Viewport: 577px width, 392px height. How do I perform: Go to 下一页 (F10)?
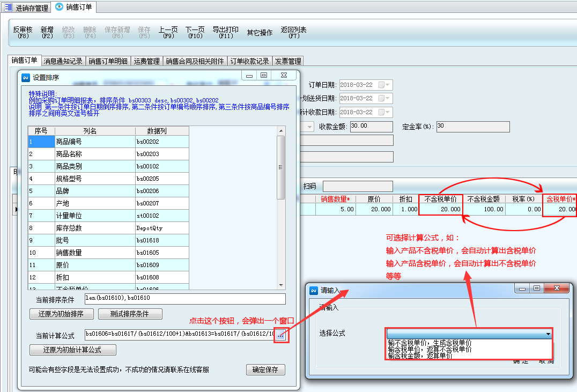tap(195, 33)
